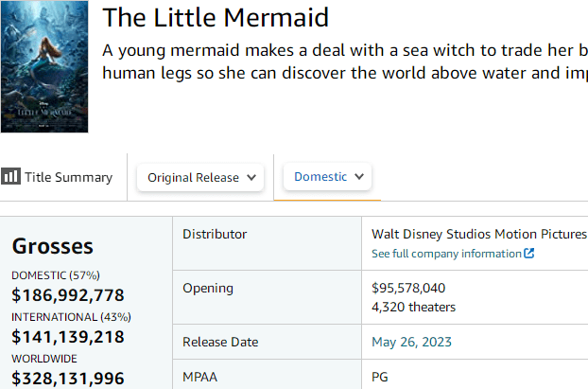Click the PG rating value
This screenshot has height=389, width=588.
point(380,377)
